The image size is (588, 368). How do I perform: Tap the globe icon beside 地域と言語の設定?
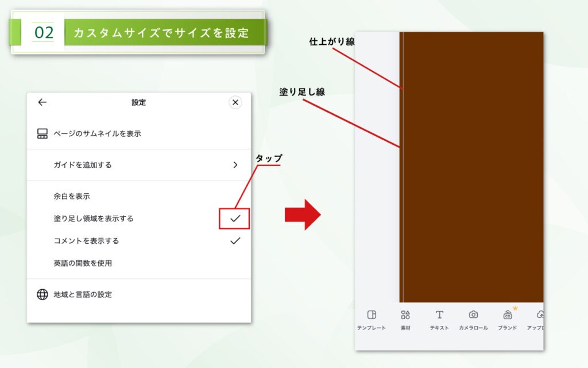point(41,296)
